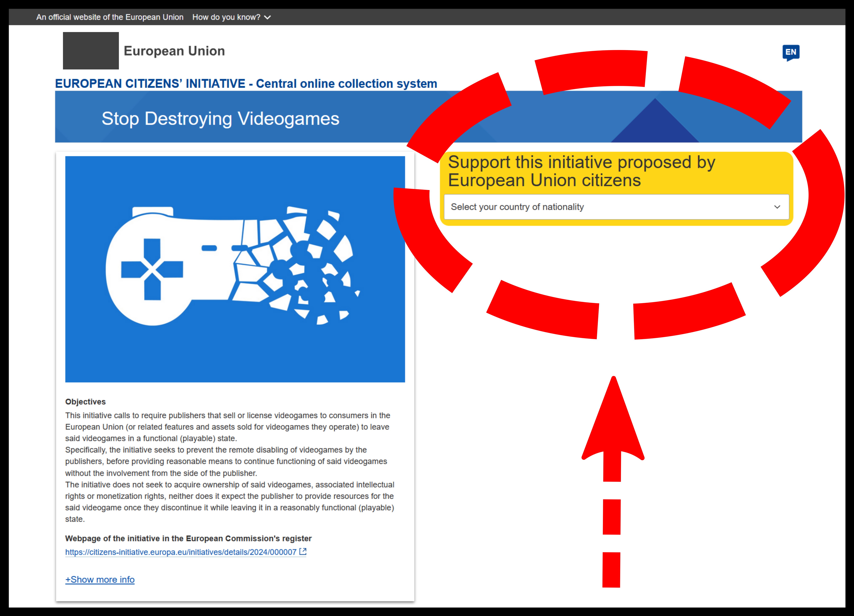The width and height of the screenshot is (854, 616).
Task: Open the citizens-initiative.europa.eu register link
Action: point(181,552)
